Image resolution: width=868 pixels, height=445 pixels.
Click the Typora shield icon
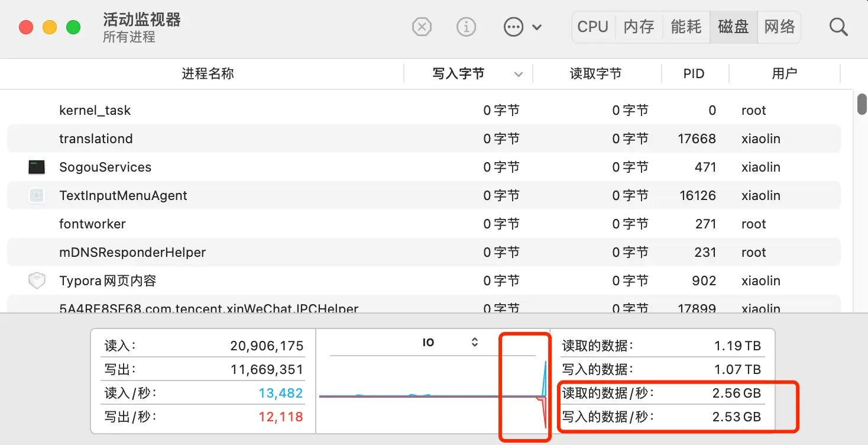tap(37, 281)
